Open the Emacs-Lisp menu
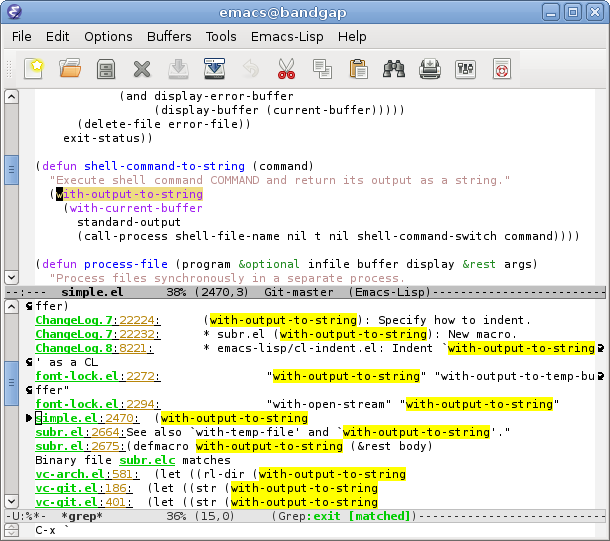610x541 pixels. (x=287, y=37)
